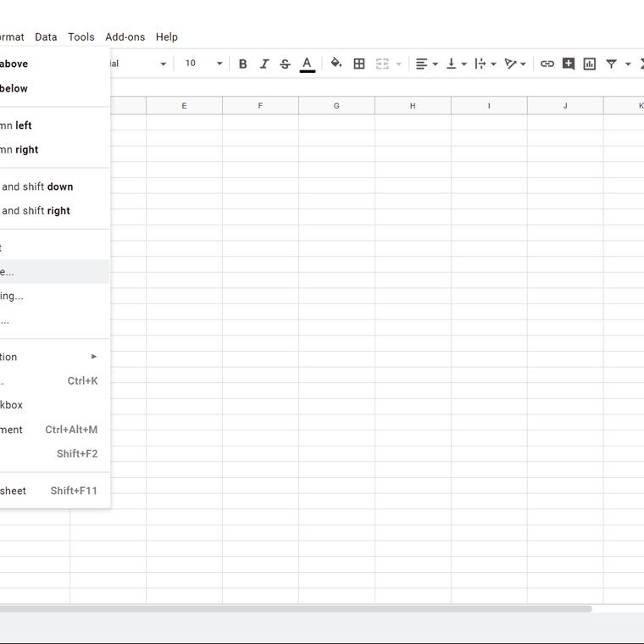Expand the vertical align dropdown
644x644 pixels.
(456, 64)
